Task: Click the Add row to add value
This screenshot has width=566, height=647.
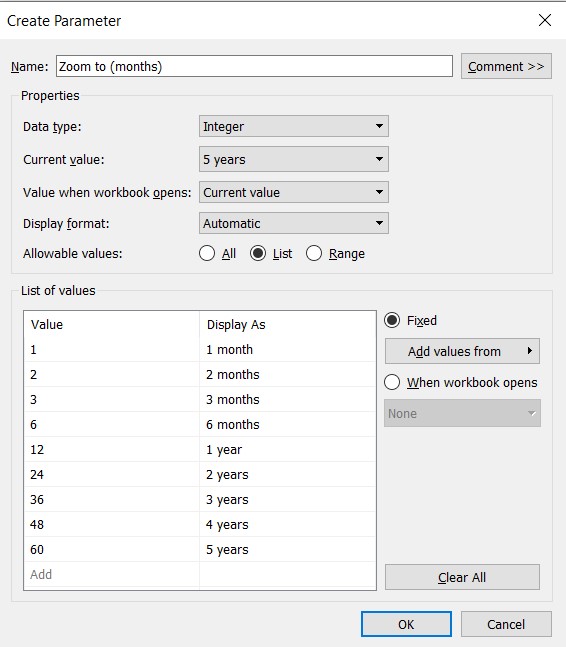Action: point(111,574)
